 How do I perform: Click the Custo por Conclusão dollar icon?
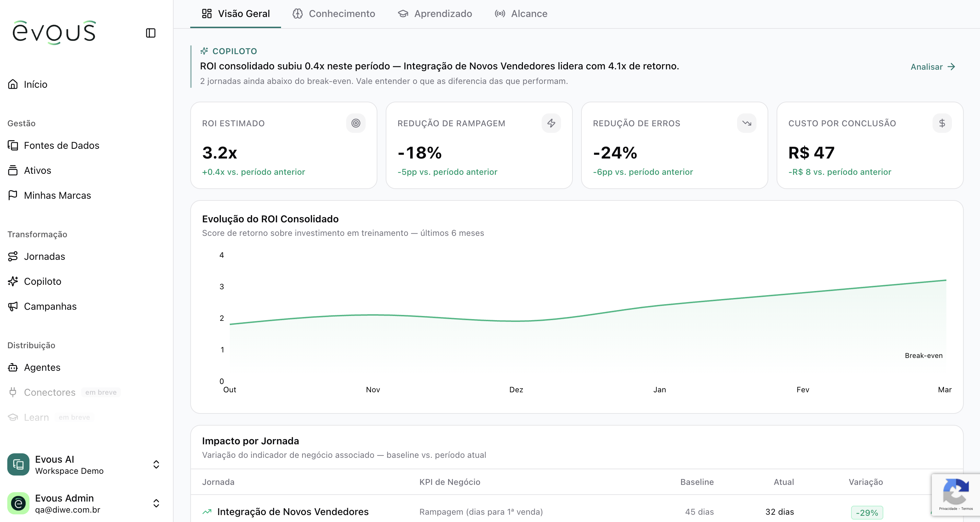tap(942, 123)
